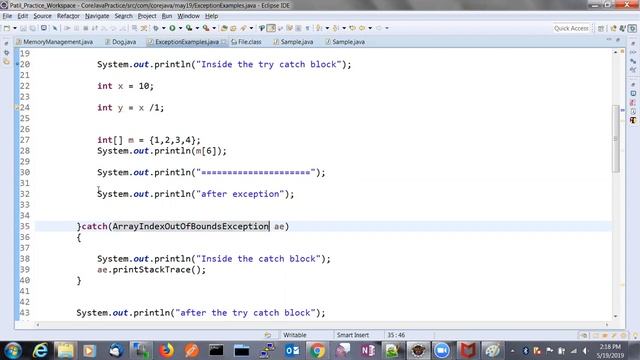This screenshot has height=360, width=640.
Task: Click the Next Annotation arrow icon
Action: point(319,28)
